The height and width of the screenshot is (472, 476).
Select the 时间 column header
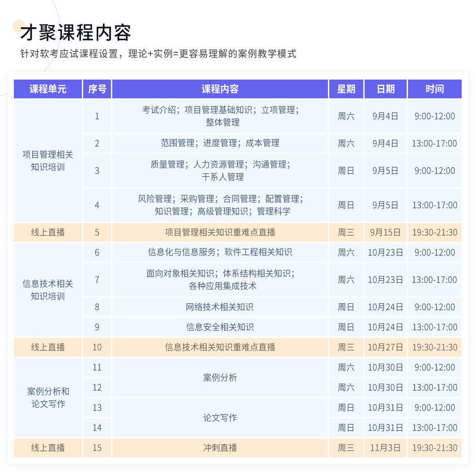click(x=434, y=89)
